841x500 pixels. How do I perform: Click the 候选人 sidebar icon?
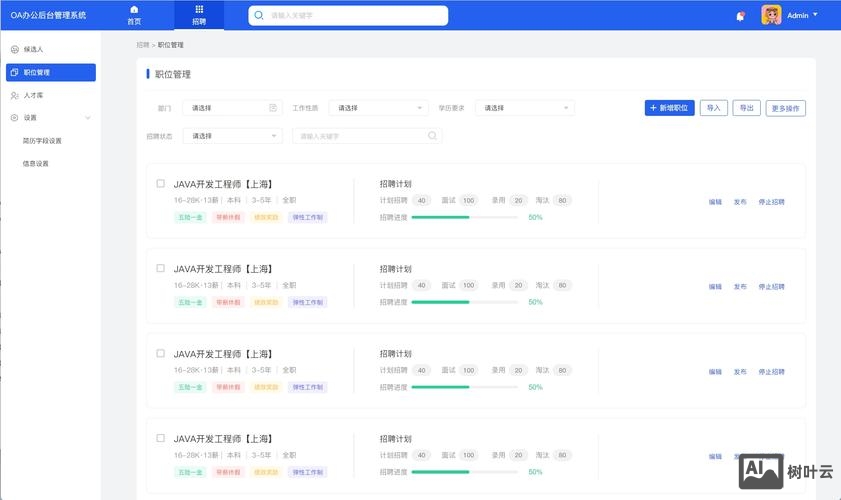(x=14, y=49)
